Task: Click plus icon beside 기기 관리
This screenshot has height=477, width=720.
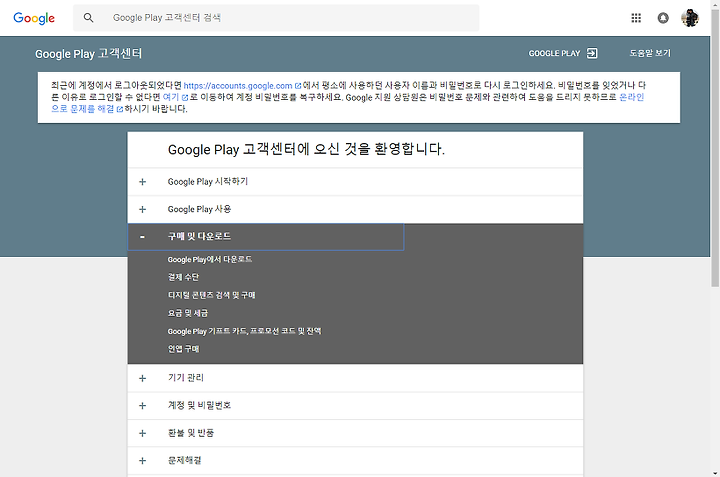Action: (x=142, y=378)
